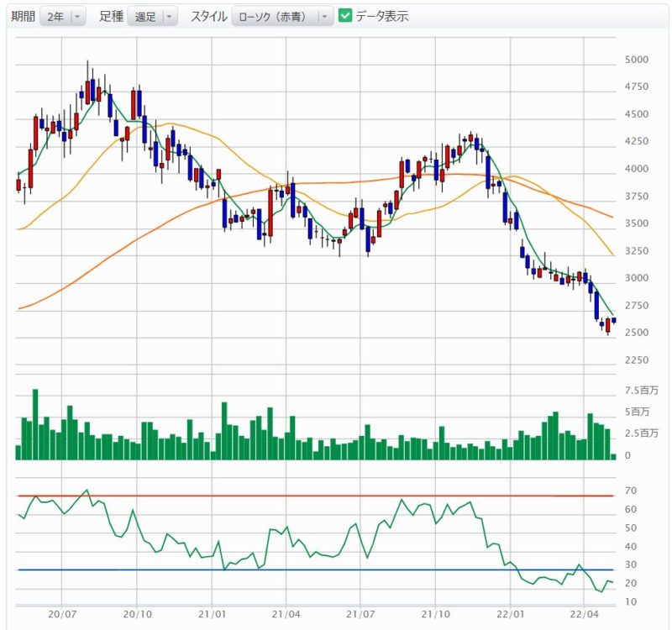Image resolution: width=672 pixels, height=630 pixels.
Task: Click the 60 RSI axis label
Action: click(x=631, y=509)
